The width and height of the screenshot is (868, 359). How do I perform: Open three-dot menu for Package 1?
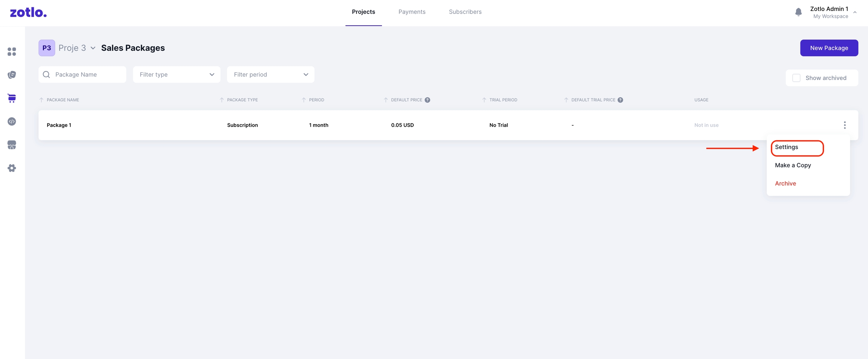[845, 125]
